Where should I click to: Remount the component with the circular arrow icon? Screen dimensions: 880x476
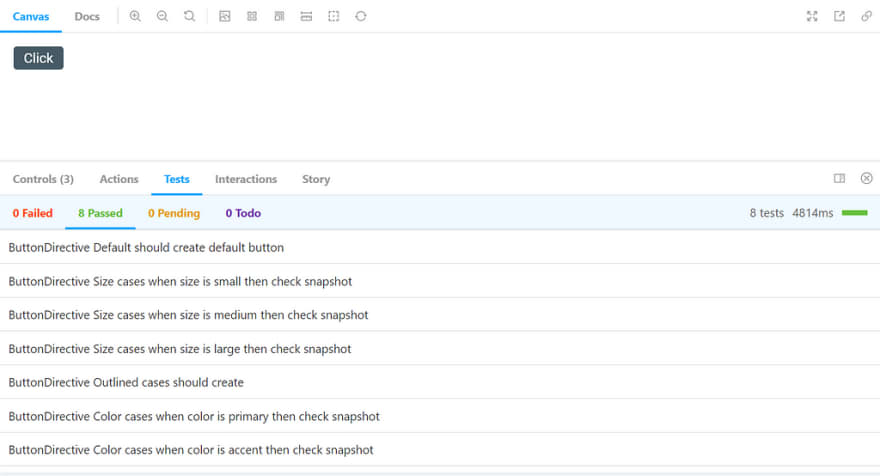tap(361, 16)
